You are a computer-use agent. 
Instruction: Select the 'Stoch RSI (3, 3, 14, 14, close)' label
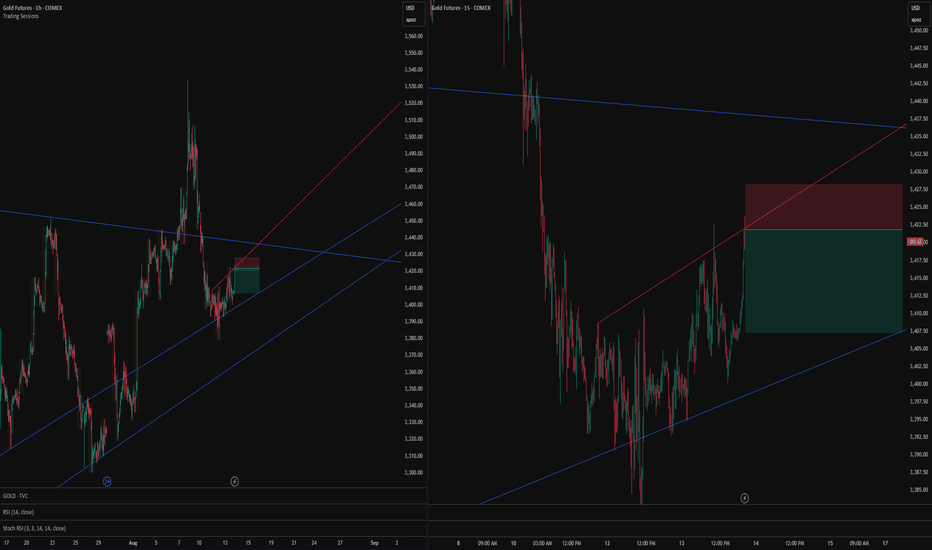(x=34, y=528)
